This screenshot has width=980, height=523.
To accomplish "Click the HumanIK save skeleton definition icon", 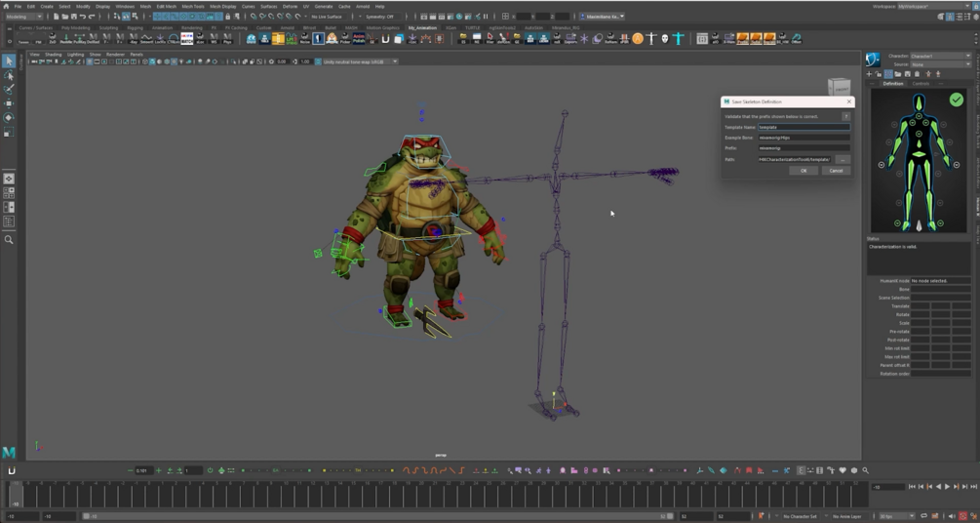I will tap(908, 74).
